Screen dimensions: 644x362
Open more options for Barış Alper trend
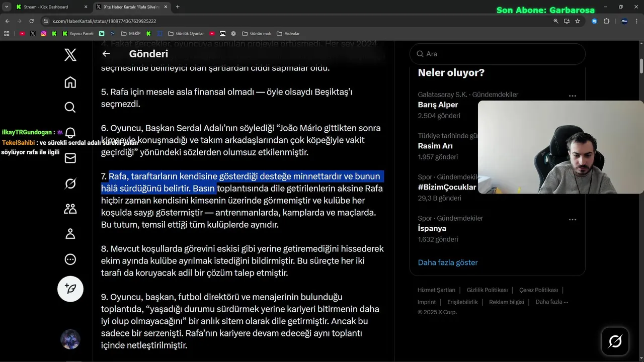click(573, 96)
